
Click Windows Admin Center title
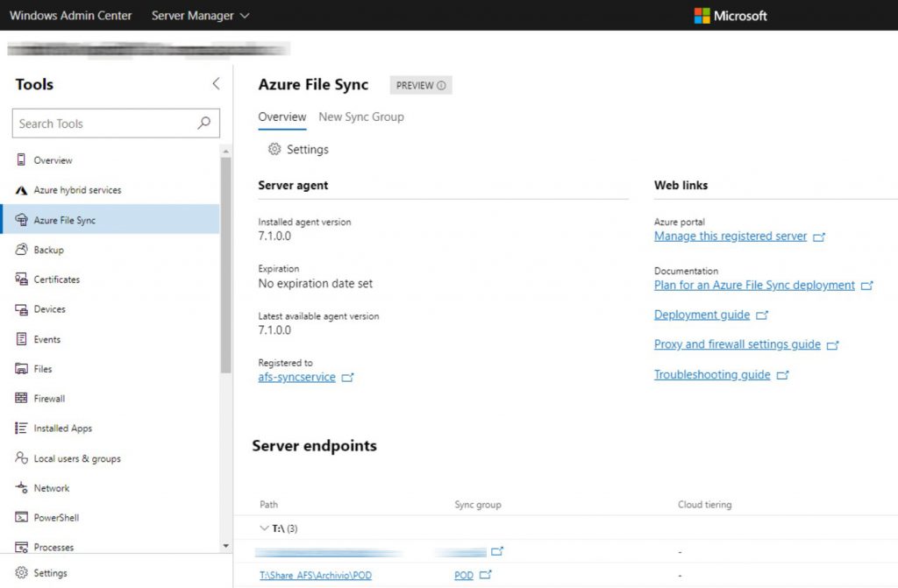70,16
